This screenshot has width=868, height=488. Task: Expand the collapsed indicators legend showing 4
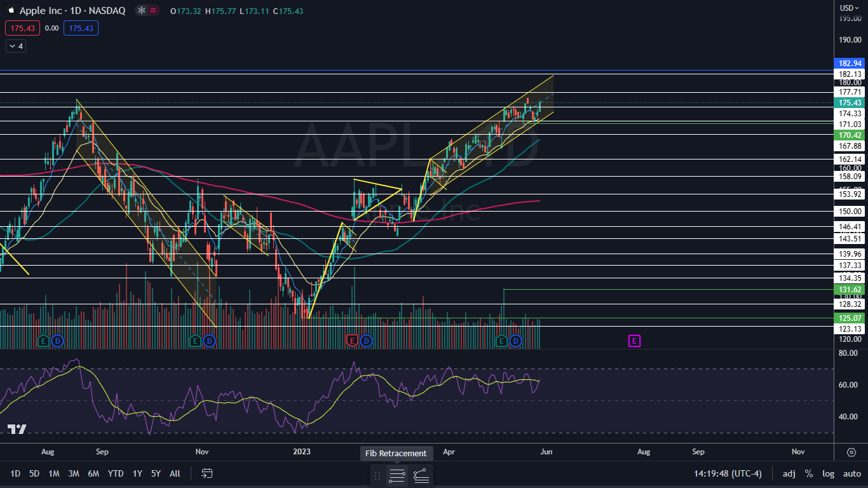[15, 46]
